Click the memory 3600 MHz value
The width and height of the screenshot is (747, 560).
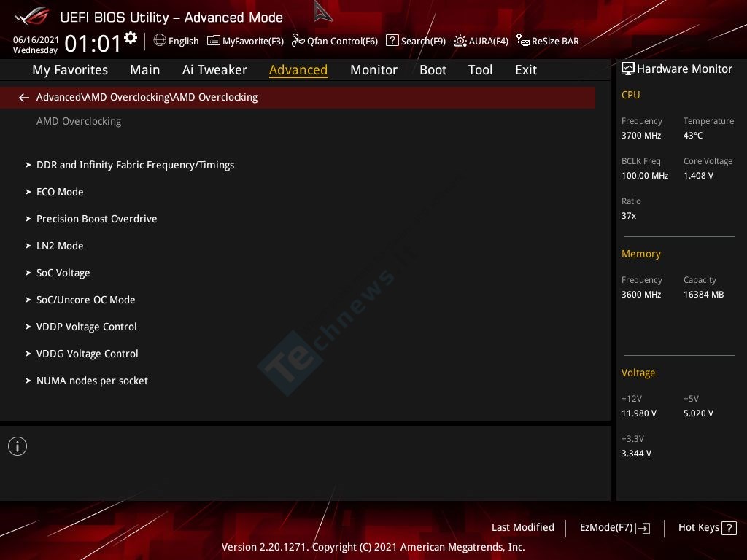point(640,295)
